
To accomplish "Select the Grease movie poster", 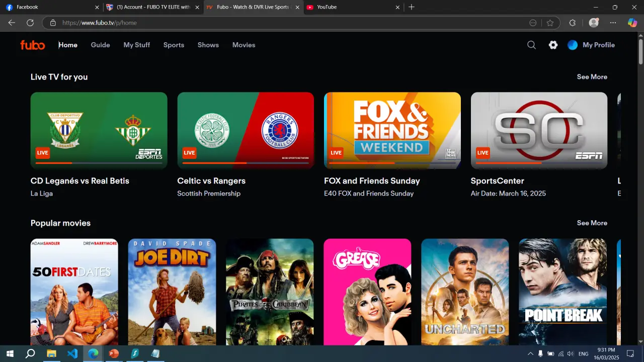I will point(367,292).
